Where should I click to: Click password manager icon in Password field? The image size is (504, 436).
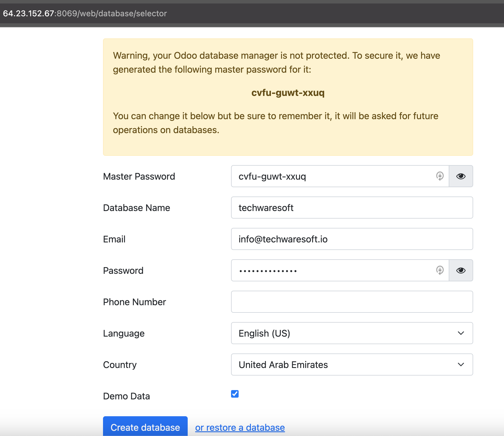(440, 270)
